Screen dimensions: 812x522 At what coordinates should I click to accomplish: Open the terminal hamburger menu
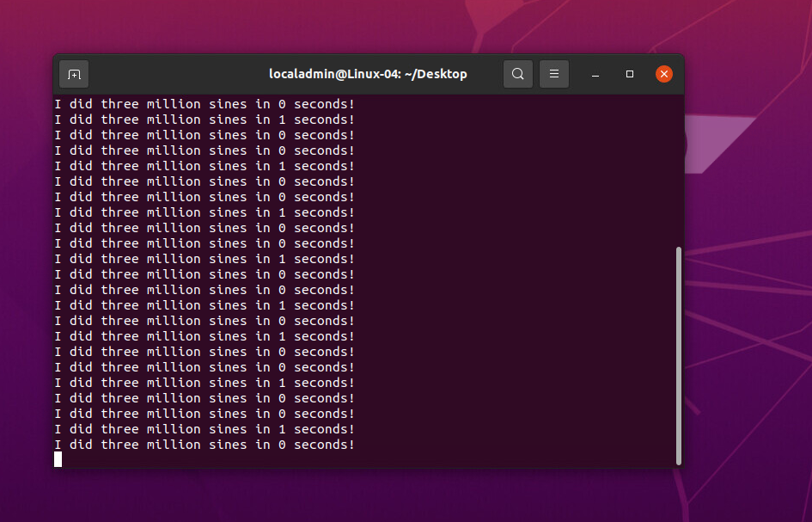pos(554,74)
